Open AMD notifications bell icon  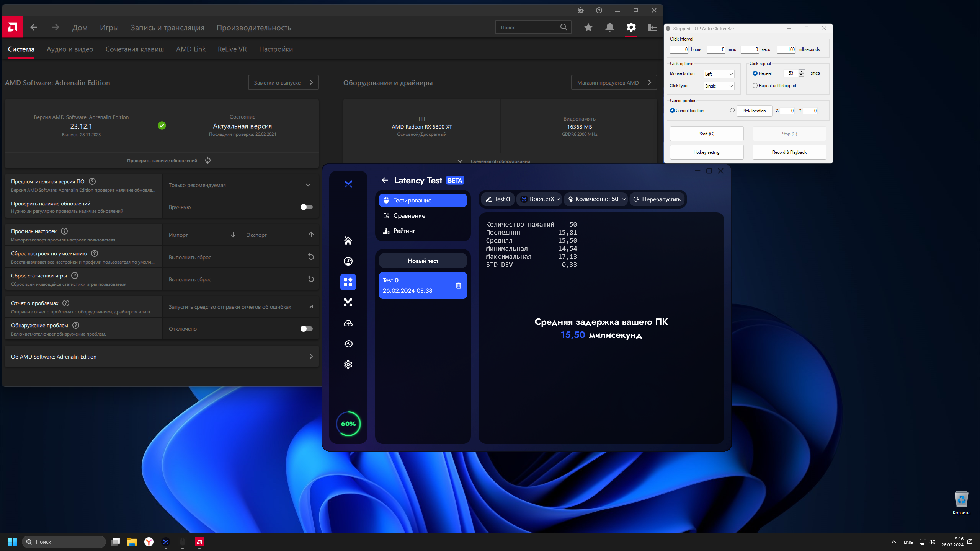609,27
